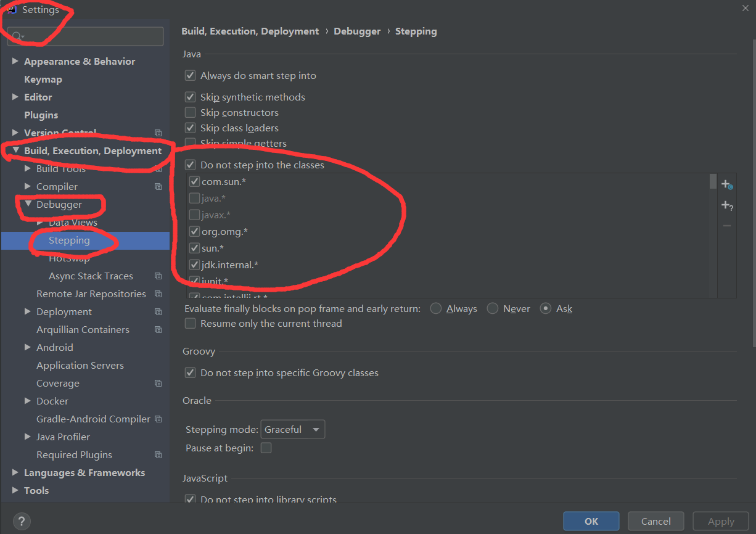The width and height of the screenshot is (756, 534).
Task: Click the project-settings icon next to Coverage
Action: point(158,383)
